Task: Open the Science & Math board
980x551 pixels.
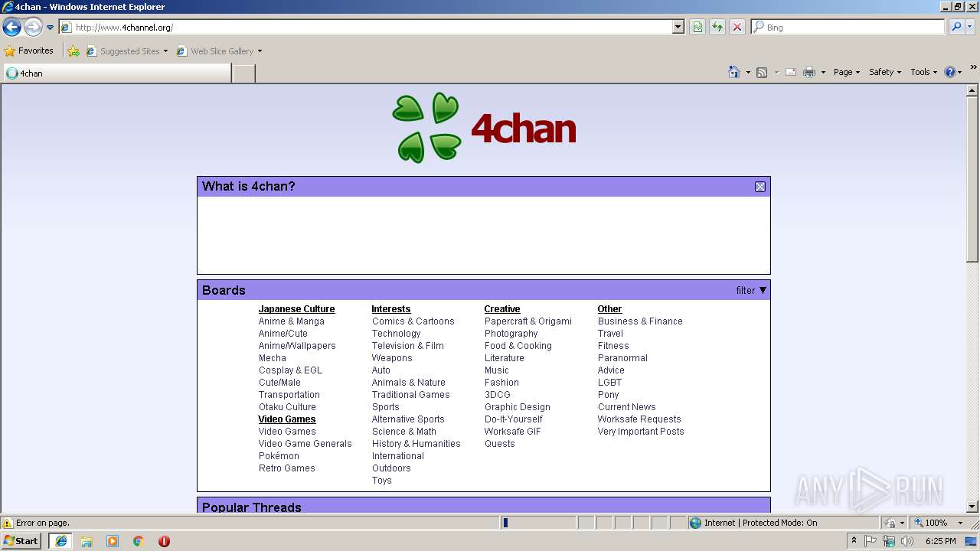Action: pyautogui.click(x=403, y=432)
